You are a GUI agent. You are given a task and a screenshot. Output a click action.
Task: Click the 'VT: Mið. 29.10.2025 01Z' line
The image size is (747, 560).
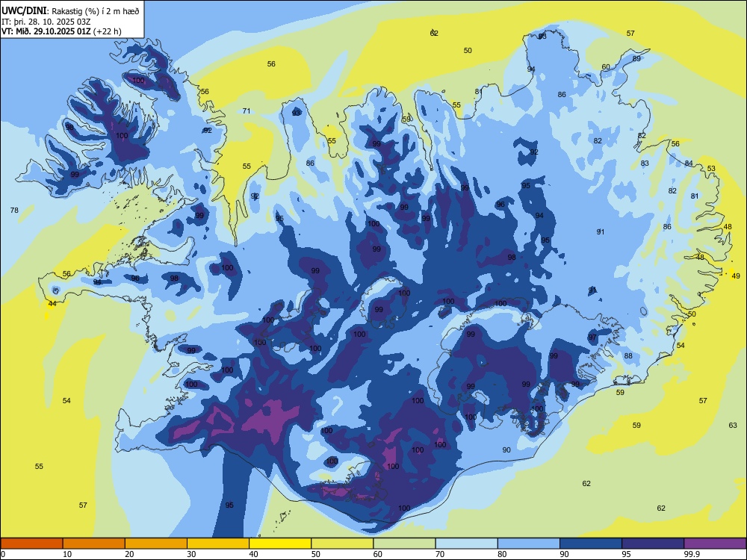coord(46,32)
